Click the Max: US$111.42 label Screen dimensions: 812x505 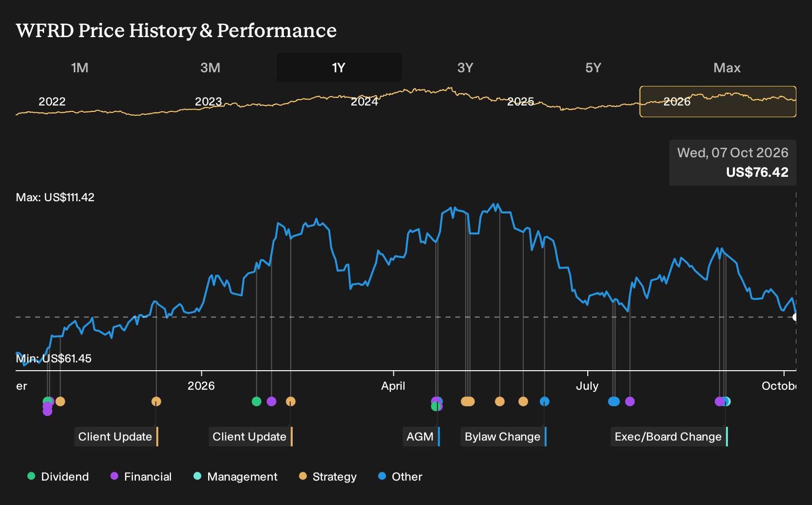pyautogui.click(x=55, y=197)
